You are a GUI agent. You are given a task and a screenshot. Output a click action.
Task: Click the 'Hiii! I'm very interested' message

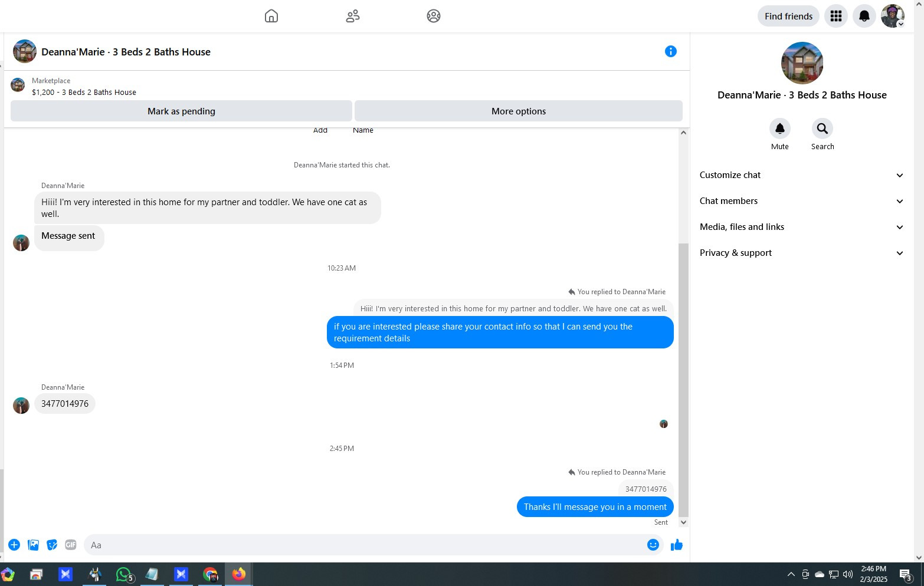click(207, 208)
